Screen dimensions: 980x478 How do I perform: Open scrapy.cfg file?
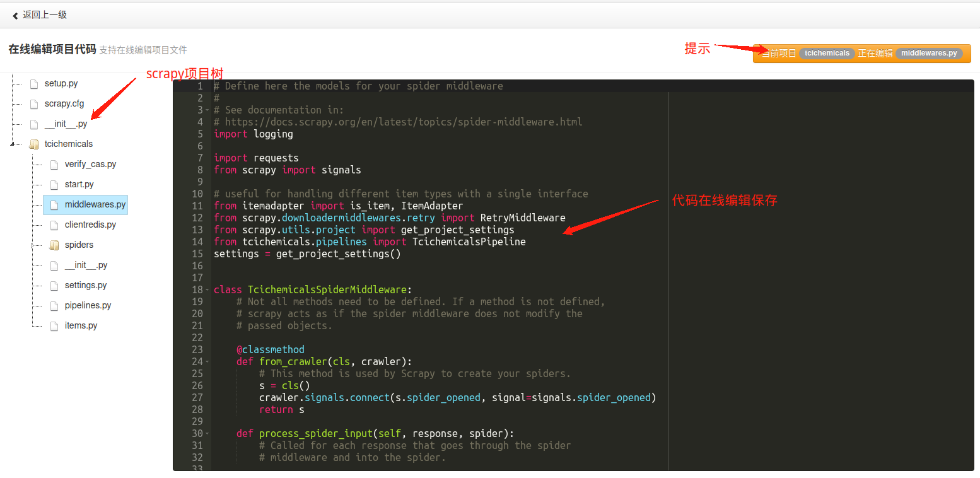click(64, 103)
